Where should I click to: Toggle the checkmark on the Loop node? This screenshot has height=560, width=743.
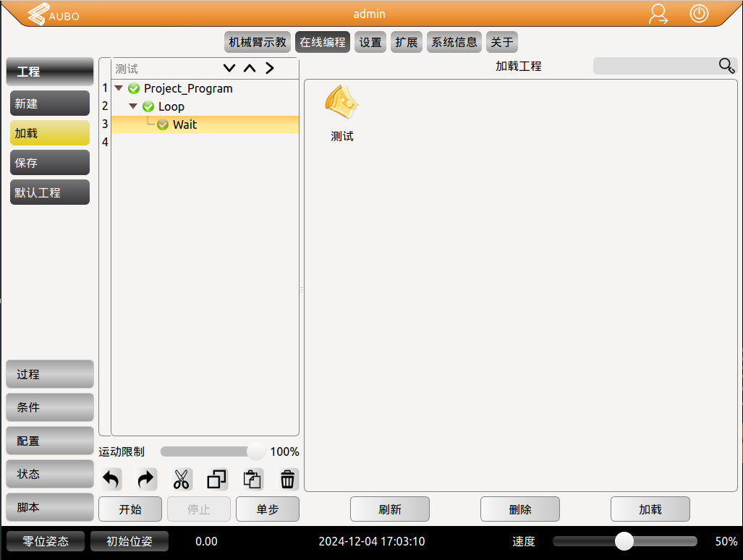tap(148, 106)
